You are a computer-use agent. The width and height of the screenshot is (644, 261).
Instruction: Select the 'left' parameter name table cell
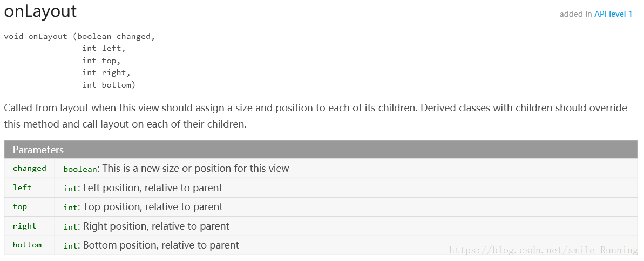tap(23, 188)
